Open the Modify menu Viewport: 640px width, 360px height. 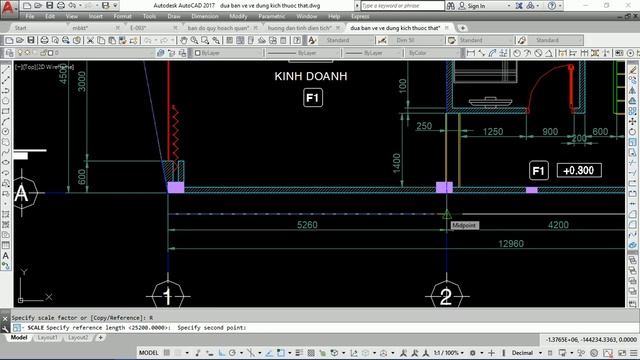(x=238, y=16)
